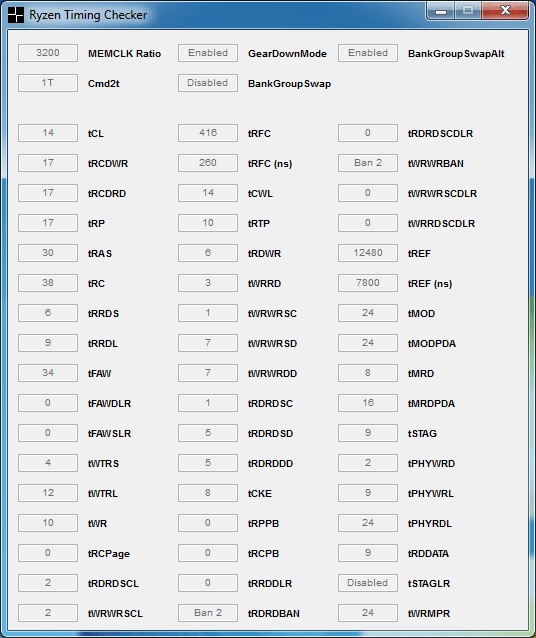536x638 pixels.
Task: Select the tRDDATA value field
Action: 368,553
